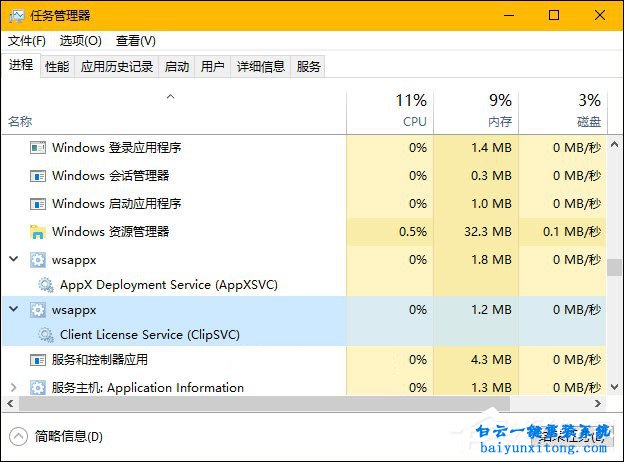Click the vertical scrollbar thumb

(614, 267)
